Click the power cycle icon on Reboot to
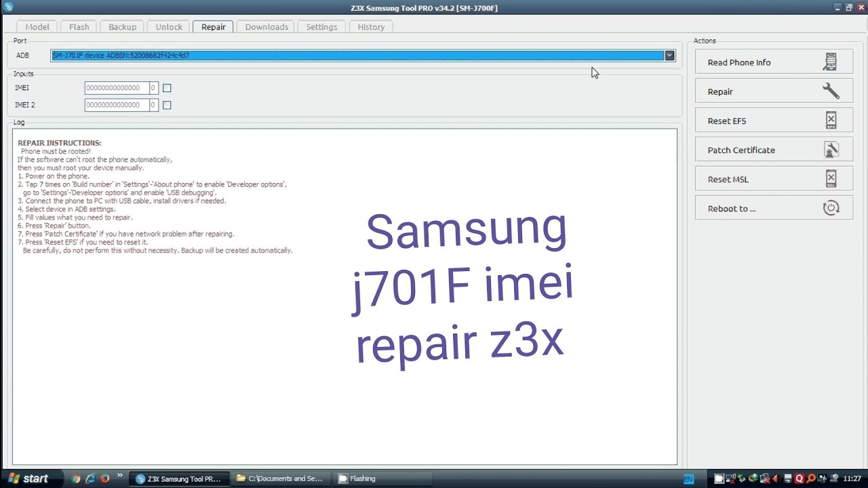The width and height of the screenshot is (868, 488). point(831,208)
